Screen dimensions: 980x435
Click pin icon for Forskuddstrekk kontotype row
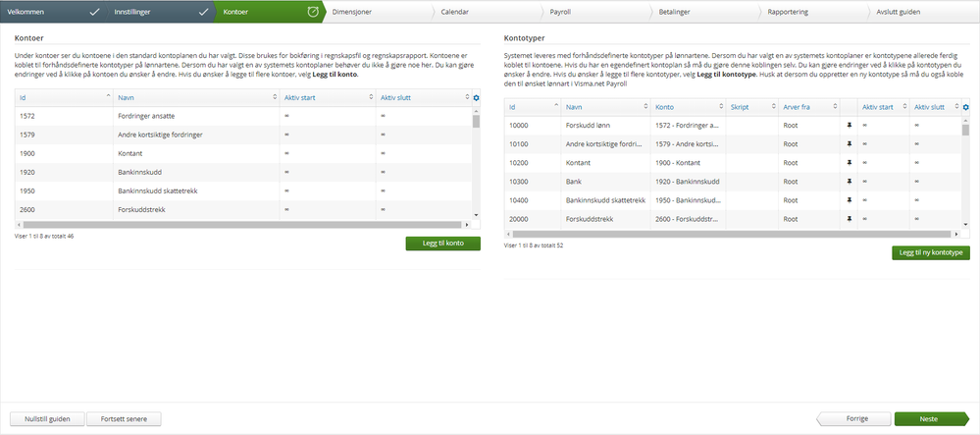[849, 219]
